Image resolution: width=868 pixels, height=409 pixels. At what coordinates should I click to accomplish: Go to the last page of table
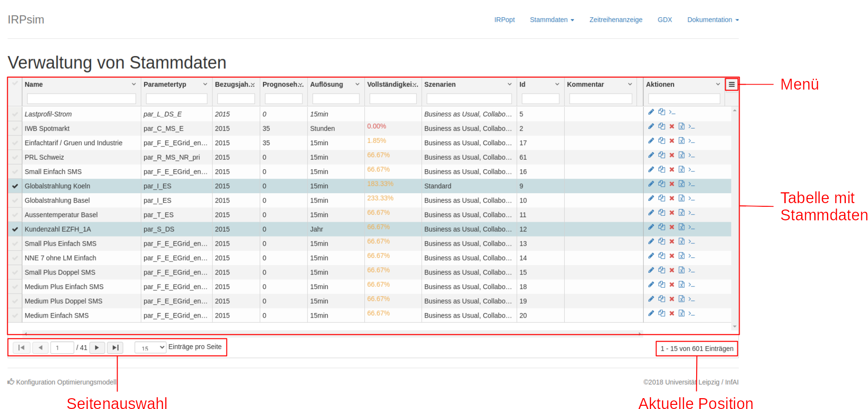[115, 347]
